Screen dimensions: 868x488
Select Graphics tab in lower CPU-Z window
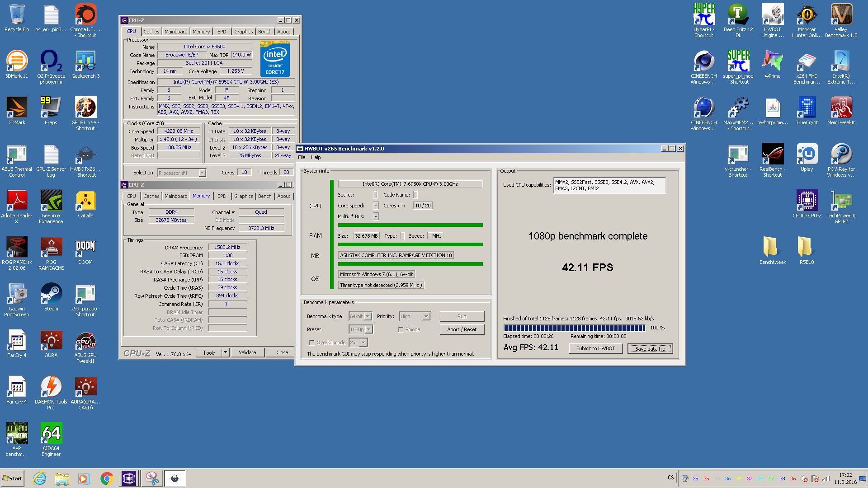click(243, 196)
